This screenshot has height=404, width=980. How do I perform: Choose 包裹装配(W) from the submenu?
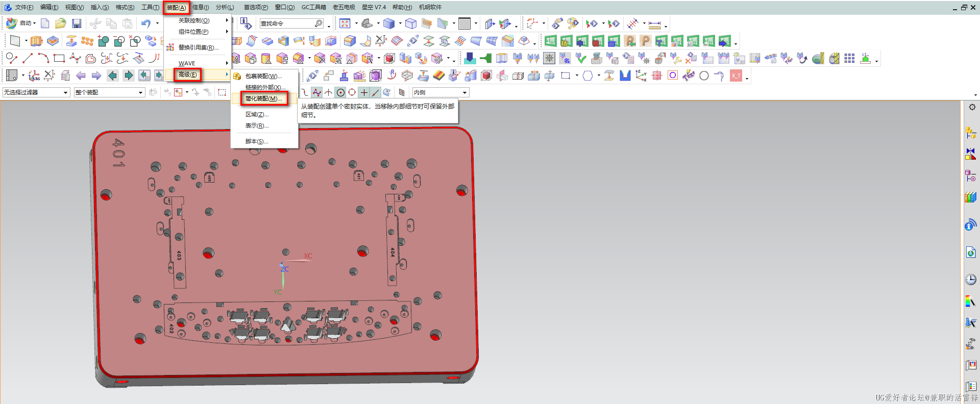pos(264,76)
